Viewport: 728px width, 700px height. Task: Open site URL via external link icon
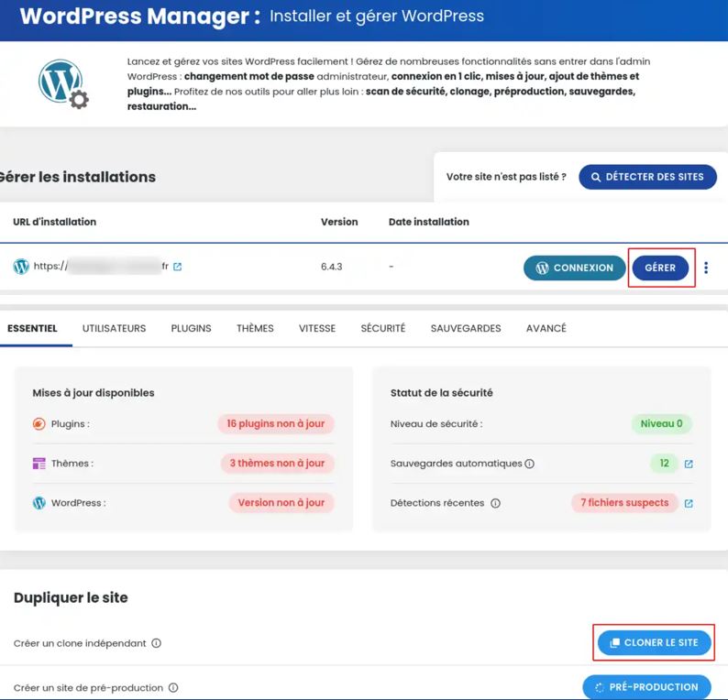point(177,267)
